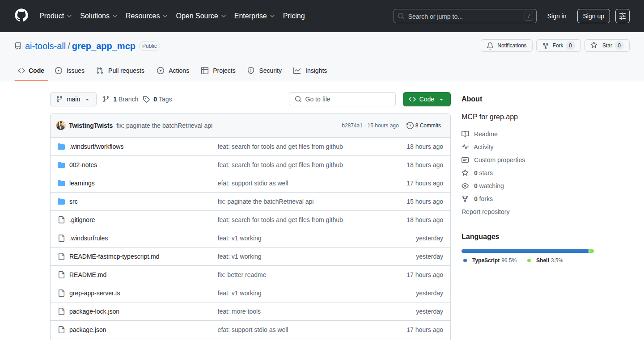Screen dimensions: 644x340
Task: Open the ai-tools-all owner link
Action: tap(46, 46)
